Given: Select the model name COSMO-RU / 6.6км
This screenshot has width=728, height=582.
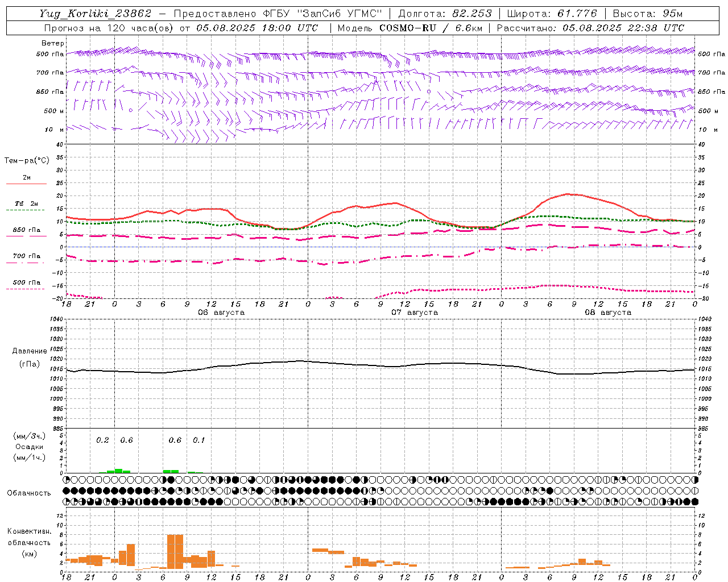Looking at the screenshot, I should pos(431,28).
